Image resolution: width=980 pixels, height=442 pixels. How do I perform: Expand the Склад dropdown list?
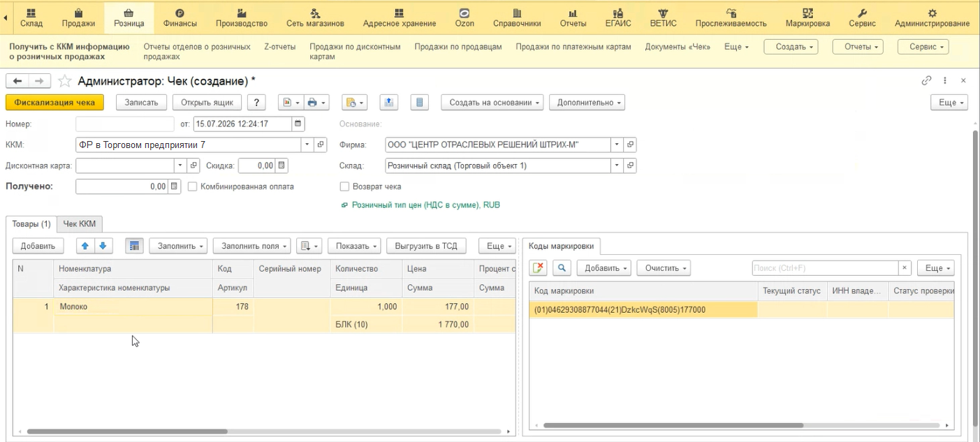pyautogui.click(x=617, y=165)
